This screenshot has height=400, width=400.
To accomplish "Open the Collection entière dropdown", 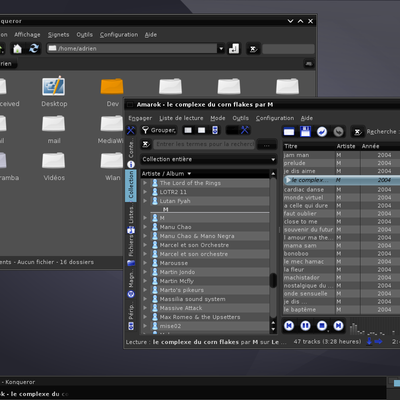I will click(209, 159).
